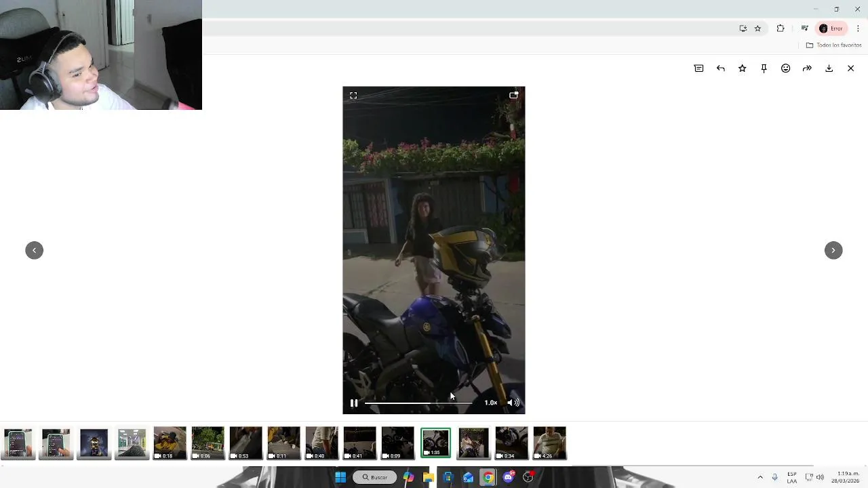868x488 pixels.
Task: Open Discord from the taskbar
Action: [x=508, y=477]
